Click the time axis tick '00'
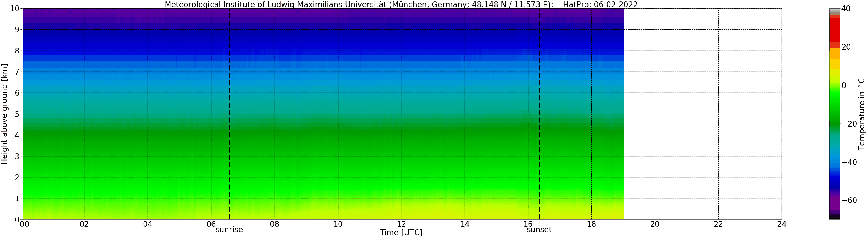 24,224
